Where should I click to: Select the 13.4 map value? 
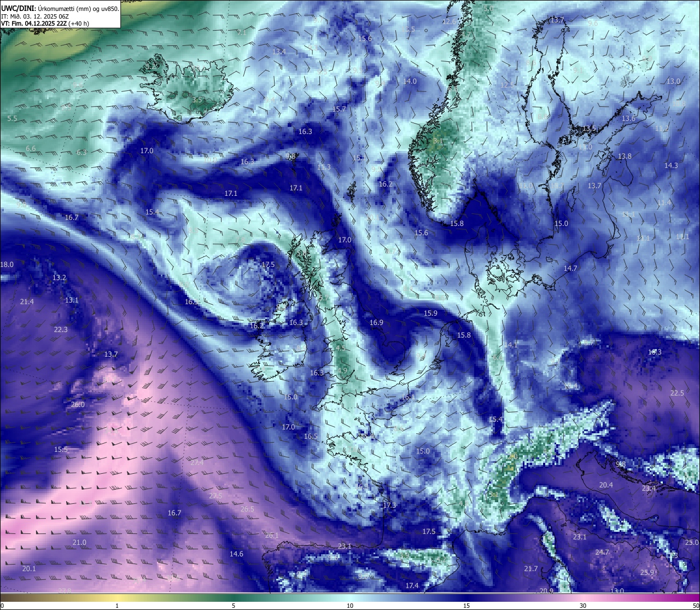tap(279, 52)
